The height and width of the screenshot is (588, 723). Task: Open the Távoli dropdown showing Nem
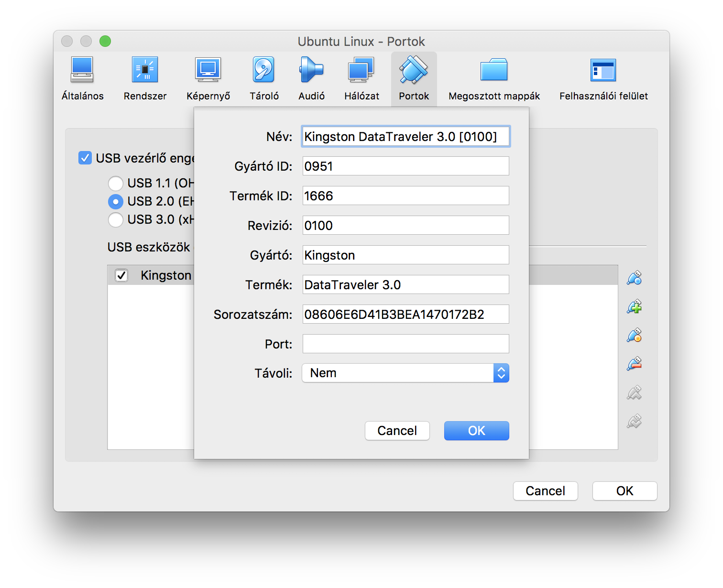point(405,373)
